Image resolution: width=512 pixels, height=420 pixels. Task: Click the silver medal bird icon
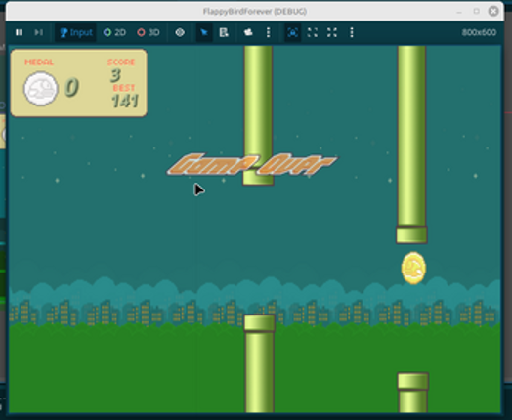coord(41,89)
